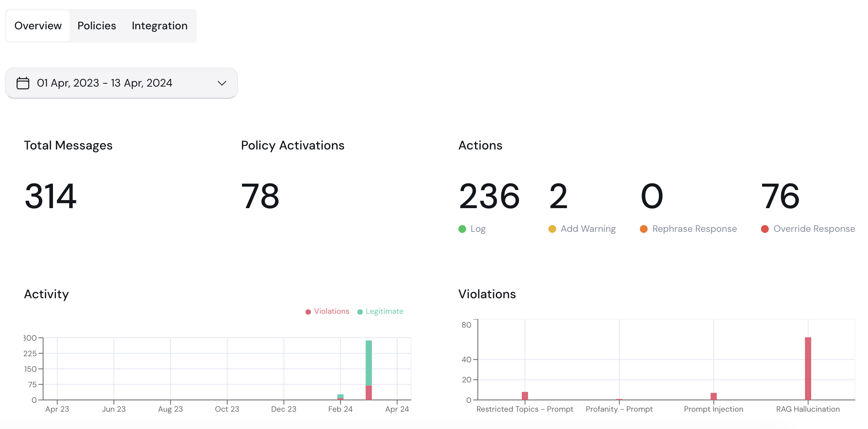Click the Policy Activations count 78

tap(260, 196)
